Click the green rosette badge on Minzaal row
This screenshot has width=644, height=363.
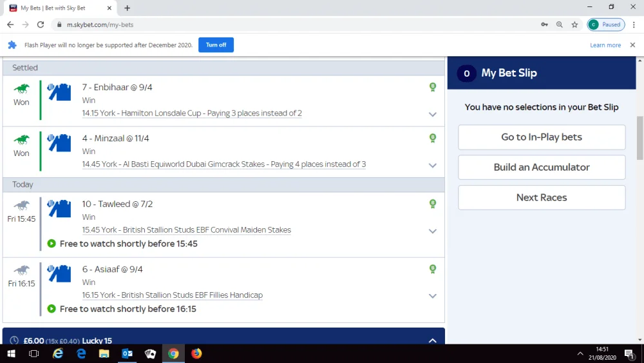point(433,138)
